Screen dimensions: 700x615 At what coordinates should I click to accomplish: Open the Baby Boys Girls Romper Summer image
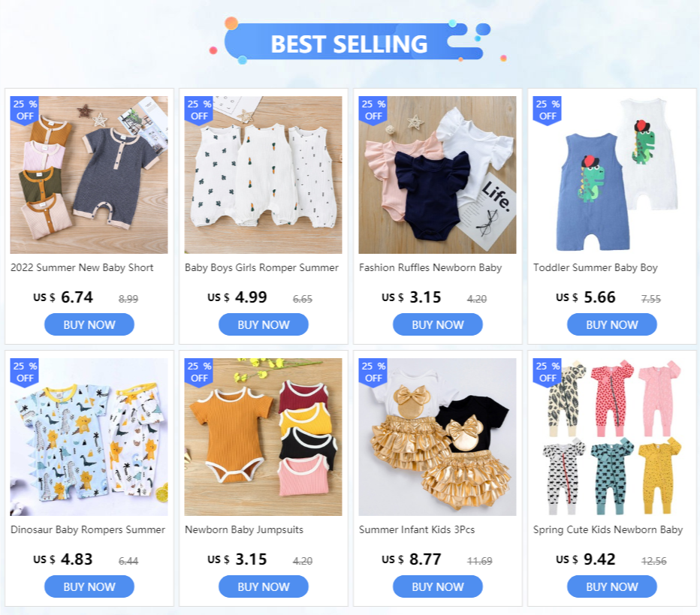click(x=264, y=175)
